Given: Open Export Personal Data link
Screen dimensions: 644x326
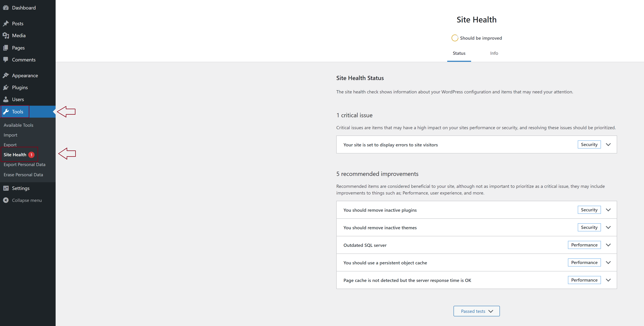Looking at the screenshot, I should (25, 165).
